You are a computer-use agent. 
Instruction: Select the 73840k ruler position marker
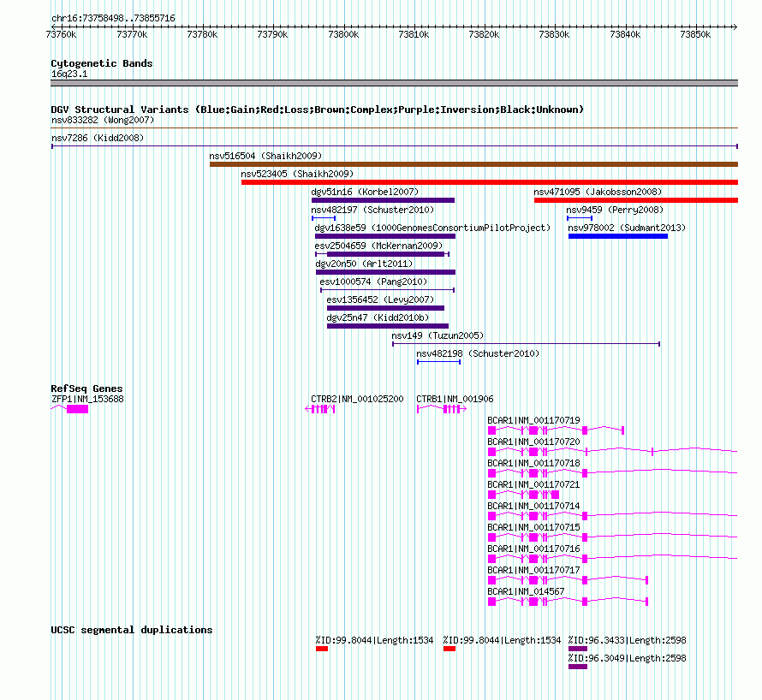(x=625, y=34)
